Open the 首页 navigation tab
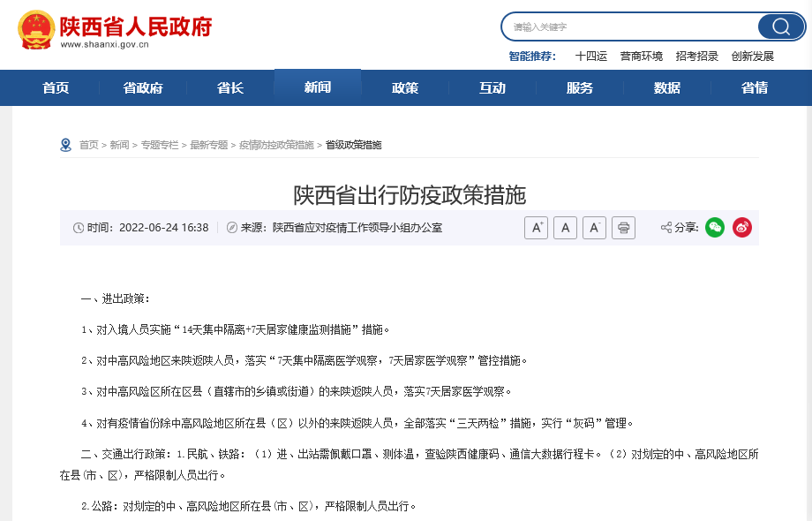Screen dimensions: 812x521 point(56,88)
